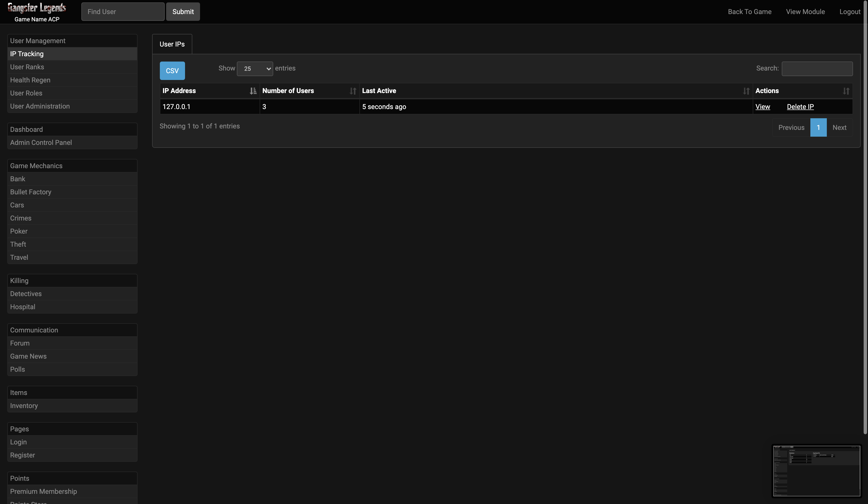Export the table with CSV button

click(172, 71)
